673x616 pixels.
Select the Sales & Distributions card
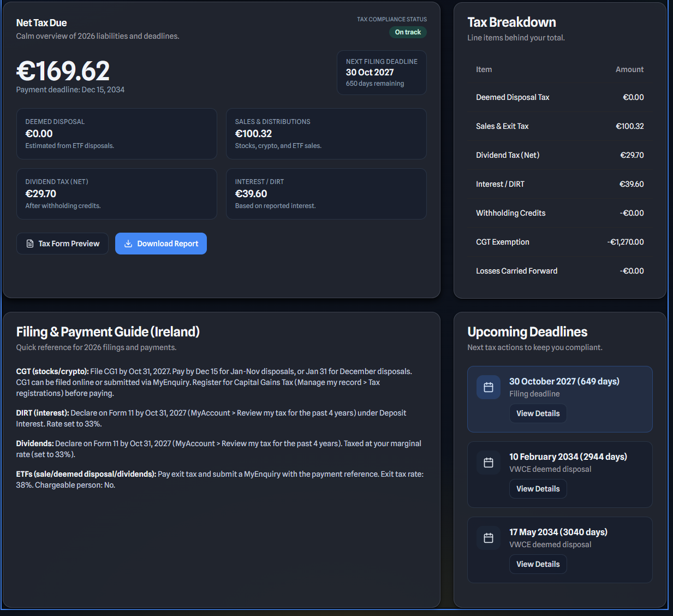tap(326, 134)
